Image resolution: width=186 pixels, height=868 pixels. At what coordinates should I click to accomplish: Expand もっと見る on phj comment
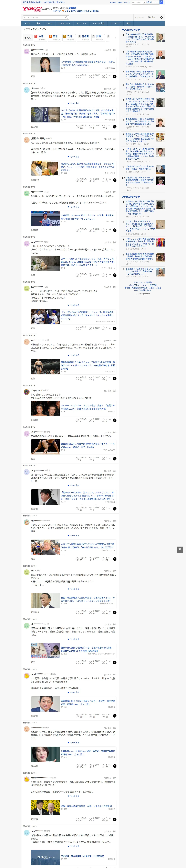coord(73,589)
